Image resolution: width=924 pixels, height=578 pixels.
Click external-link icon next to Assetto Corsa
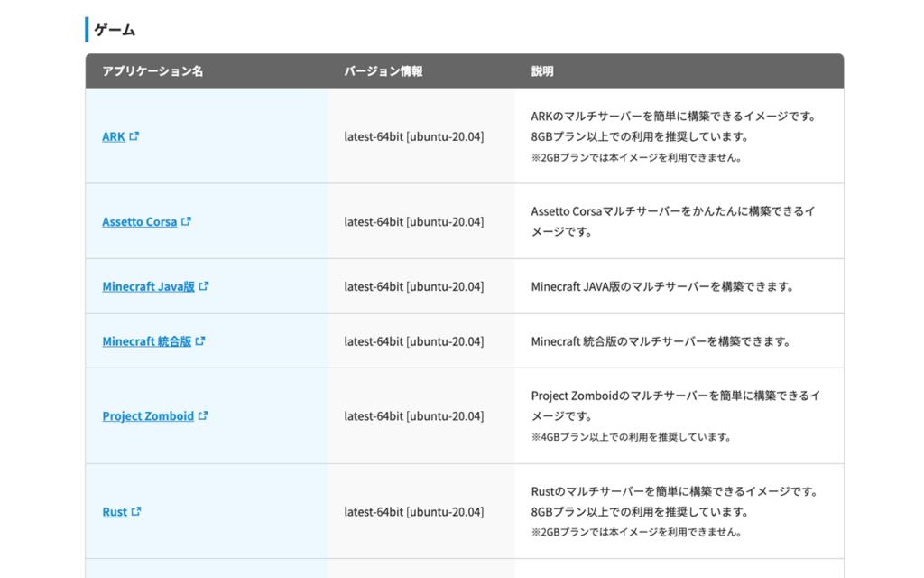(x=186, y=221)
